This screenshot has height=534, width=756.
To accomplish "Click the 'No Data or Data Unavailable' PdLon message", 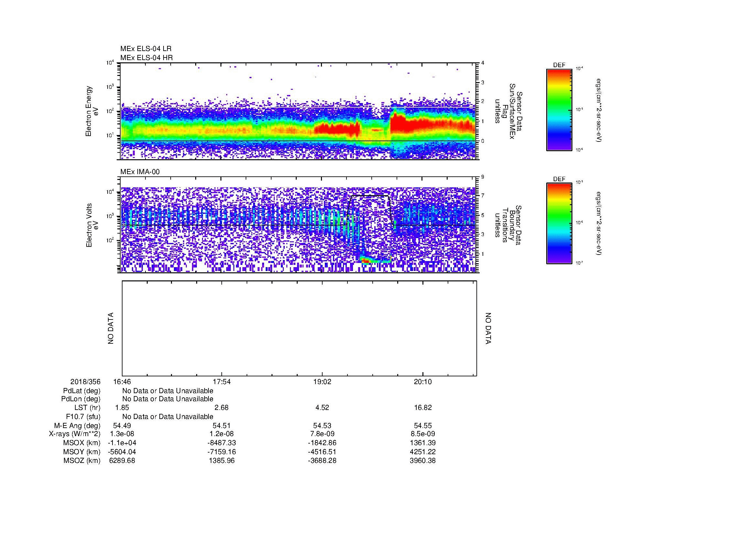I will click(168, 399).
